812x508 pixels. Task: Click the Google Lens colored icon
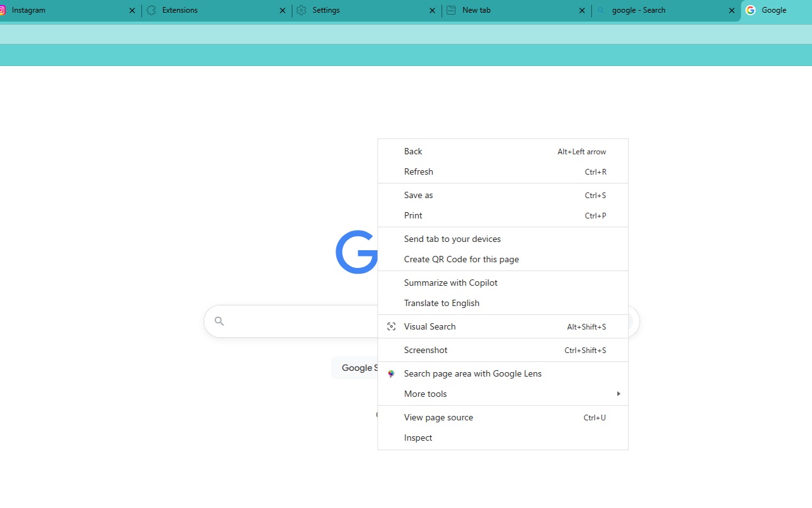click(391, 374)
